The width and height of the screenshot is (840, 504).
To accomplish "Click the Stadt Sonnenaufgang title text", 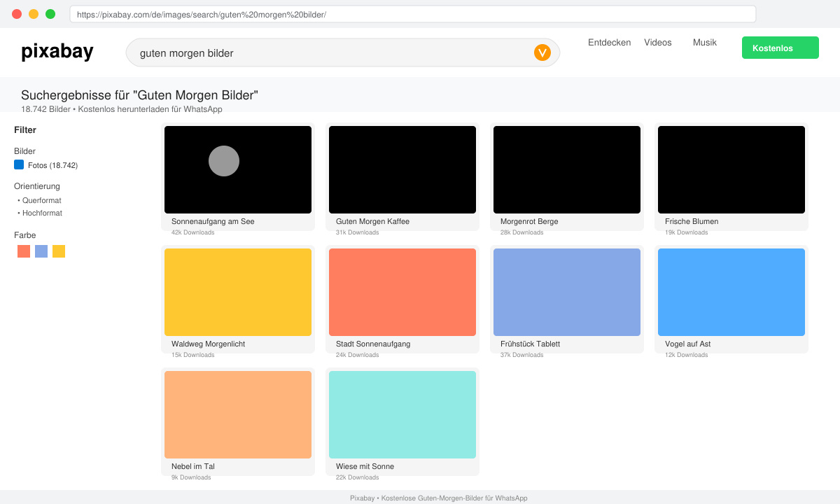I will pos(373,344).
